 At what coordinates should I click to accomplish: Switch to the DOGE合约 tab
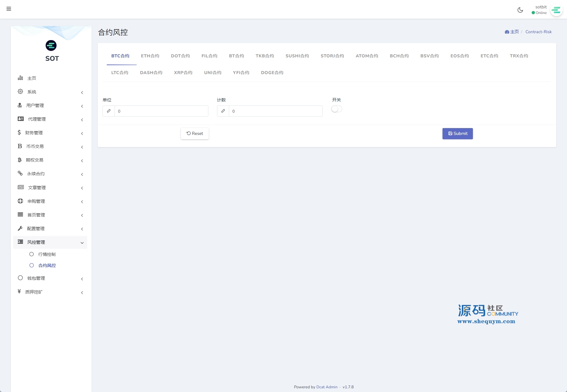pos(272,73)
